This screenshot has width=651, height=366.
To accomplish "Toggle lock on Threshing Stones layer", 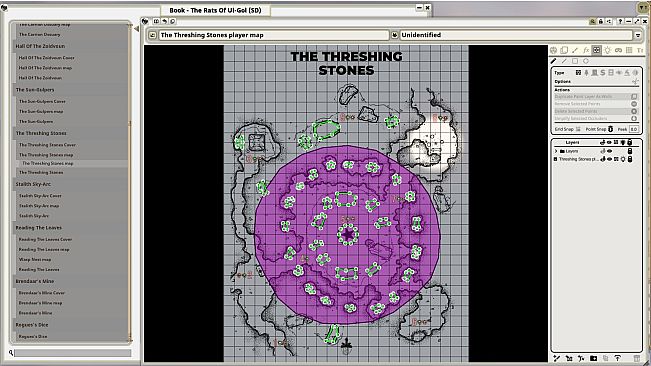I will tap(630, 159).
